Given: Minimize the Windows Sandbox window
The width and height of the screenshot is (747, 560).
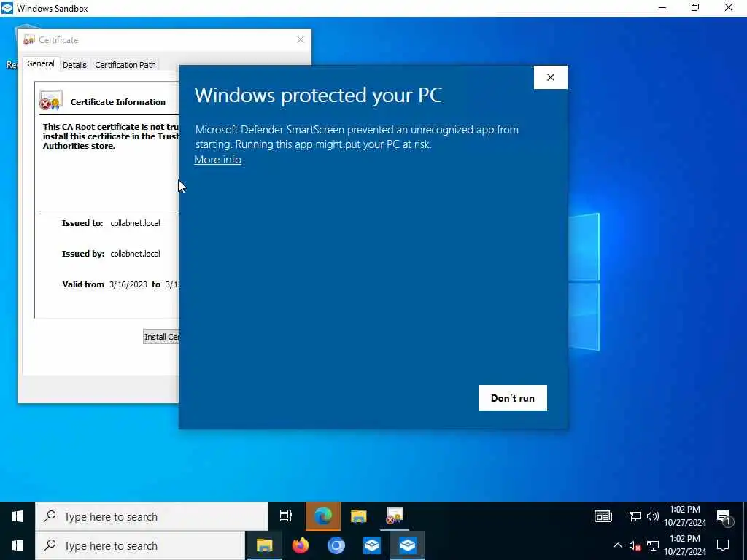Looking at the screenshot, I should coord(662,7).
